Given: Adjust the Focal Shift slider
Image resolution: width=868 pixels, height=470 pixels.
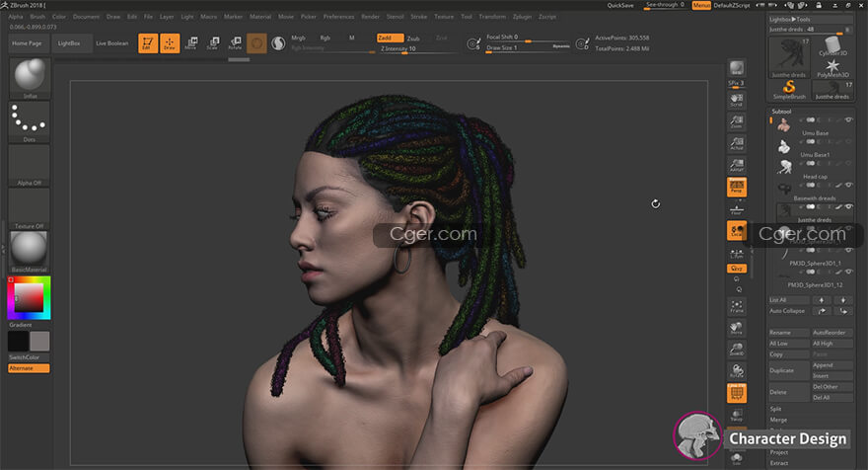Looking at the screenshot, I should pos(528,38).
